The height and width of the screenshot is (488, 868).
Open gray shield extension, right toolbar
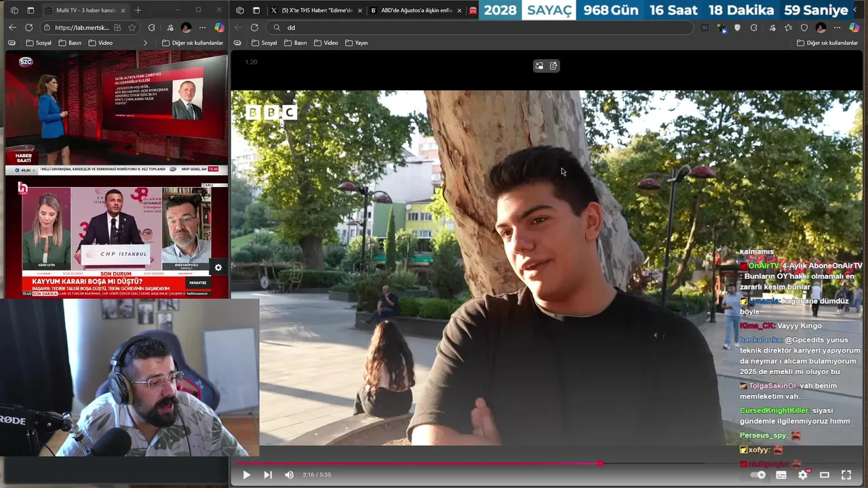click(737, 28)
